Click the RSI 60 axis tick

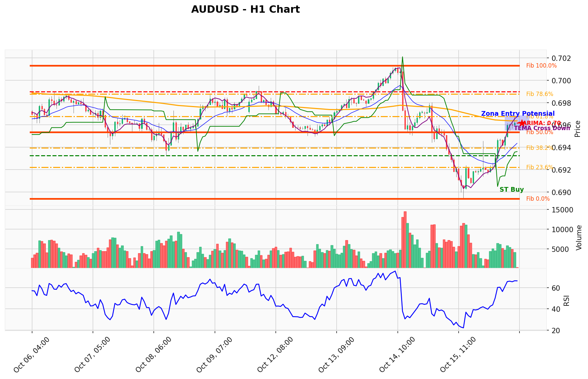(556, 288)
